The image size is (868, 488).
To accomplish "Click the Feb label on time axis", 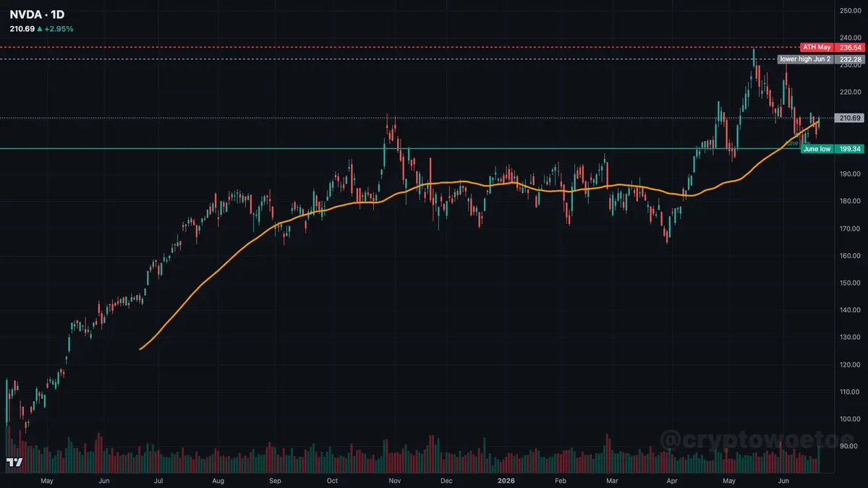I will click(561, 480).
